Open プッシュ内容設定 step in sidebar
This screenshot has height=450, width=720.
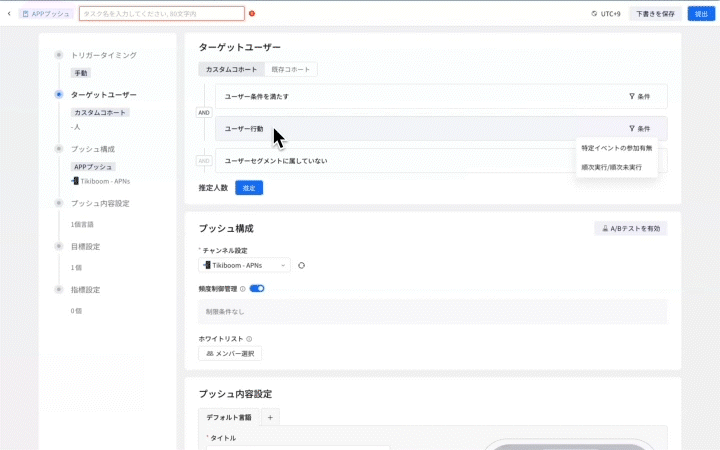pyautogui.click(x=100, y=203)
